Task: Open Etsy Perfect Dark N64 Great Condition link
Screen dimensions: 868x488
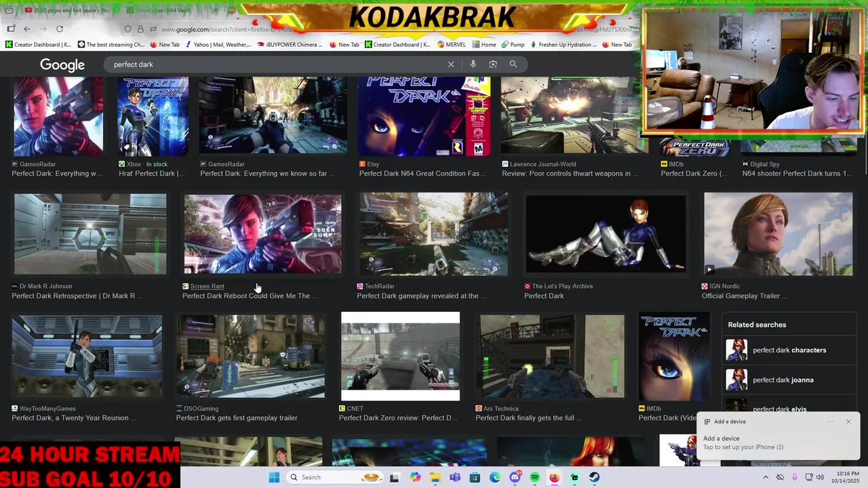Action: tap(422, 174)
